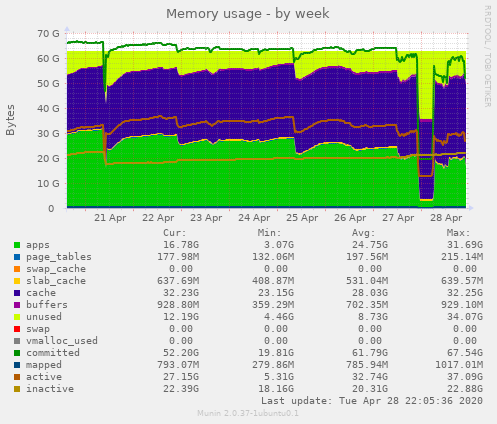
Task: Click the 'inactive' legend label
Action: [50, 389]
